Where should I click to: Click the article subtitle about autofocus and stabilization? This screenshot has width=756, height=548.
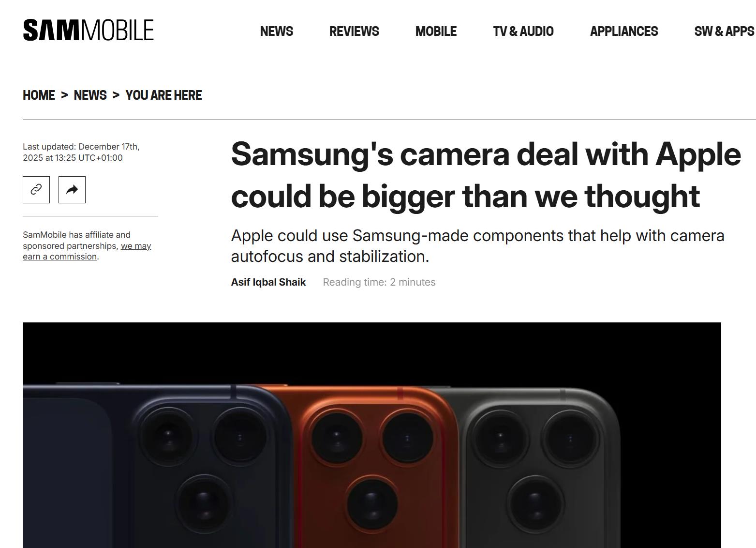(478, 246)
